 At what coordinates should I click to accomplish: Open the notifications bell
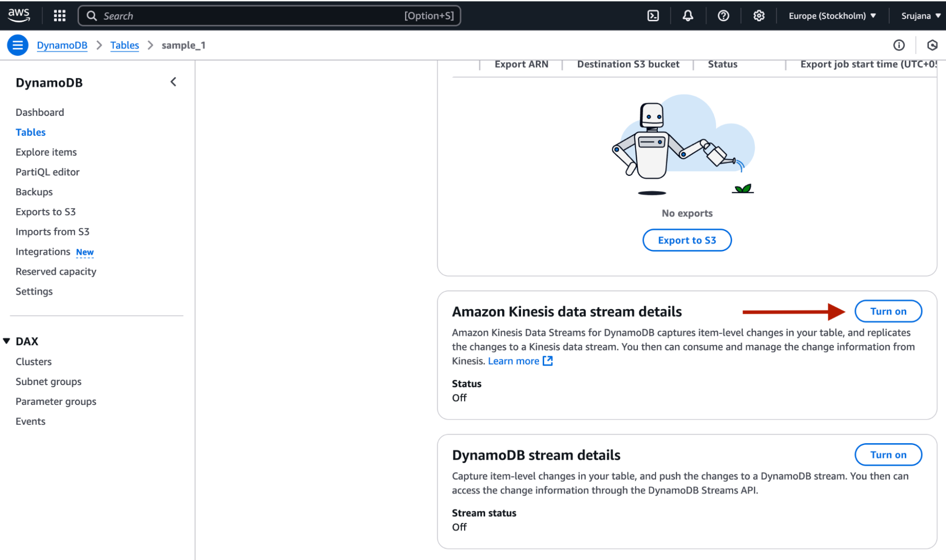pyautogui.click(x=688, y=16)
